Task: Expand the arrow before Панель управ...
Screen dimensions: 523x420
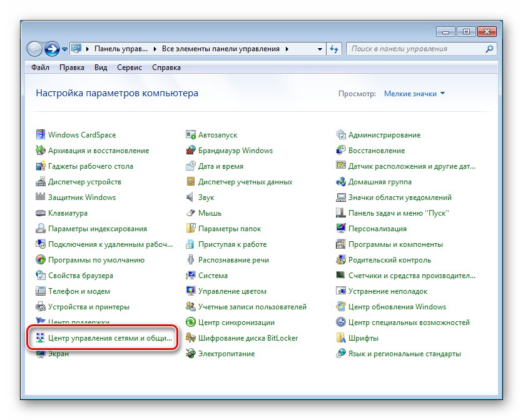Action: pos(88,49)
